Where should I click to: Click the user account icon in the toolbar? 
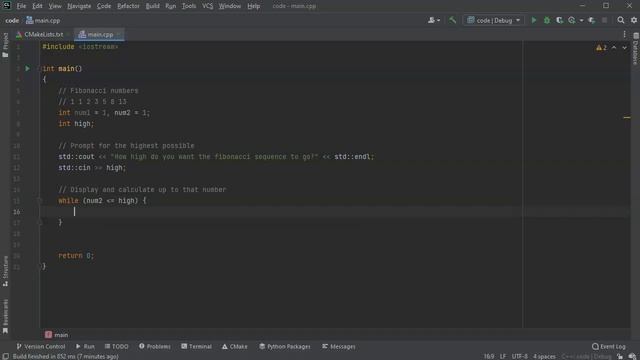433,20
